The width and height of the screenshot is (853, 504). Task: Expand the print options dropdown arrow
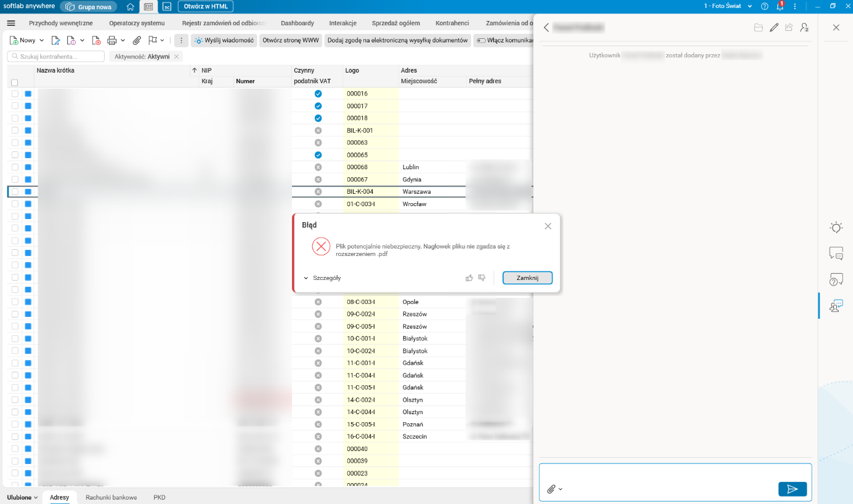[x=123, y=41]
